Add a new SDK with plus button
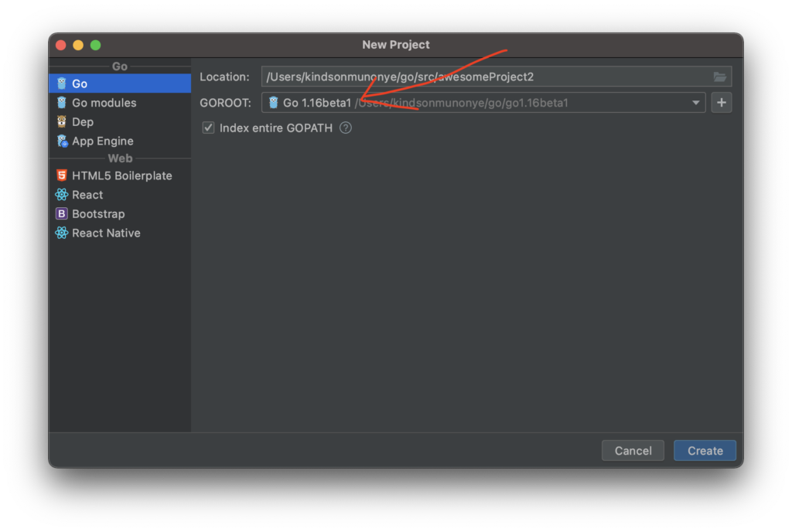Image resolution: width=792 pixels, height=532 pixels. 722,102
